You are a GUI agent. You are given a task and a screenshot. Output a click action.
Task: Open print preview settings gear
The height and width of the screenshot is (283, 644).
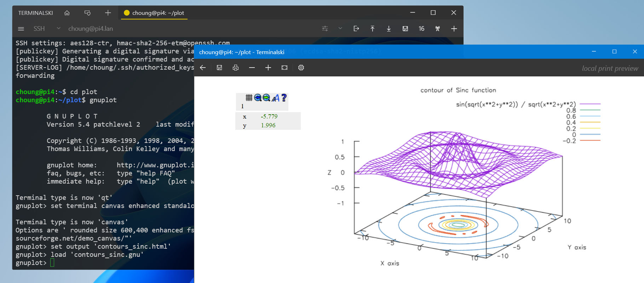tap(301, 68)
